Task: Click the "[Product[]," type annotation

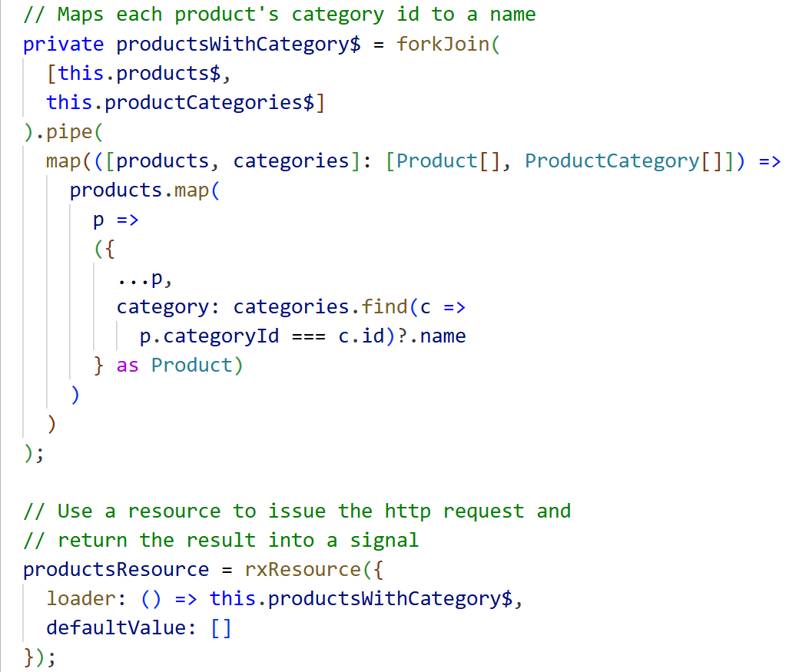Action: (x=449, y=161)
